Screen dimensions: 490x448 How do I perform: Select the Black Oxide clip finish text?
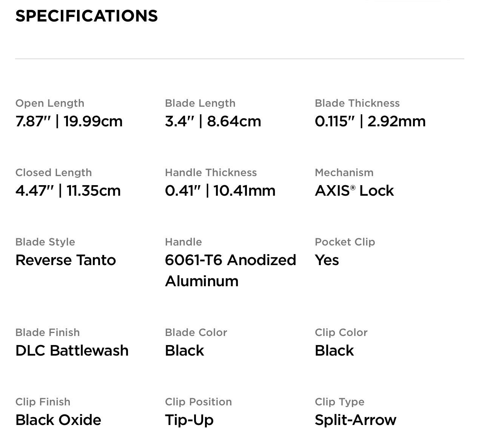(59, 420)
